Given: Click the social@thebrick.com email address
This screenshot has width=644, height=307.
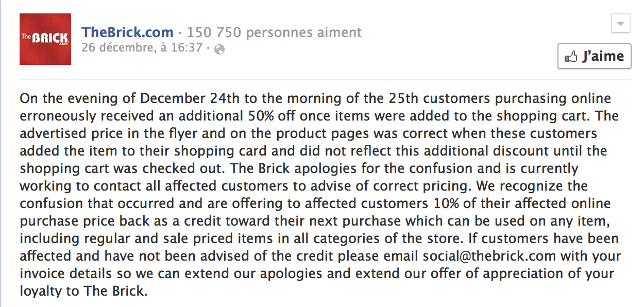Looking at the screenshot, I should (490, 256).
